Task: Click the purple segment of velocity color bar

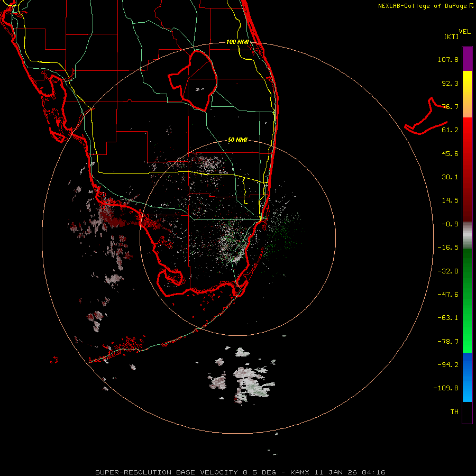Action: 467,59
